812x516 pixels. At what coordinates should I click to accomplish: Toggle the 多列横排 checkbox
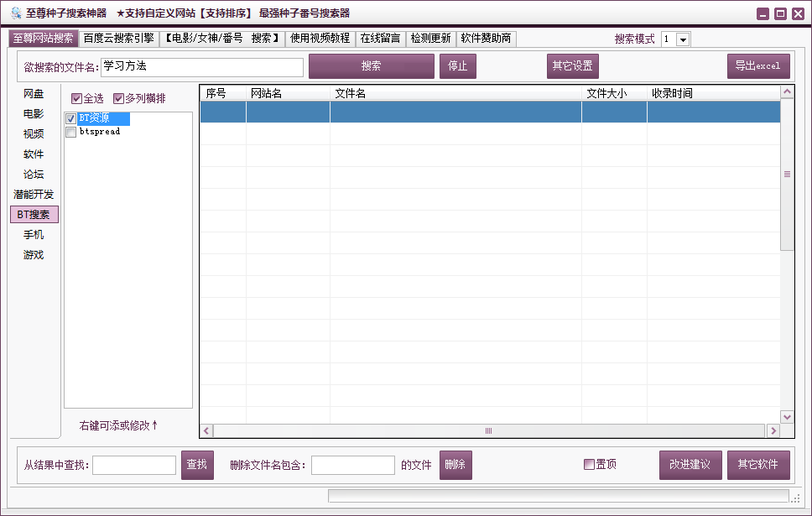(118, 98)
